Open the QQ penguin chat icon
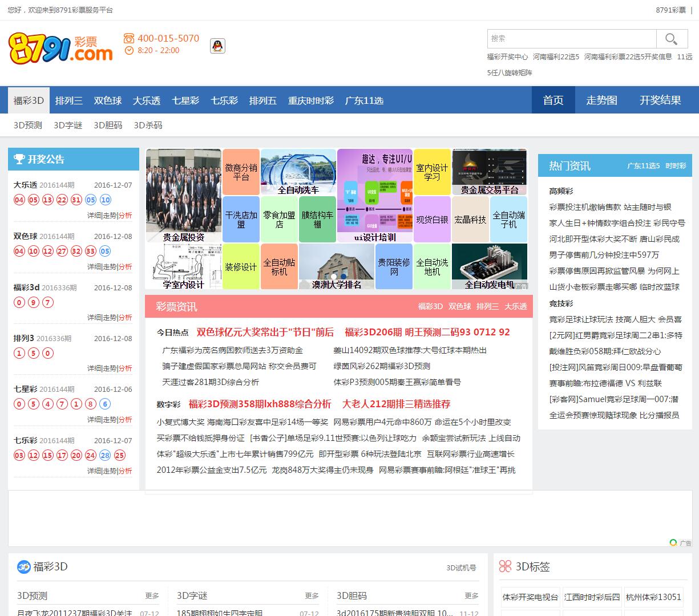This screenshot has height=616, width=699. click(217, 46)
